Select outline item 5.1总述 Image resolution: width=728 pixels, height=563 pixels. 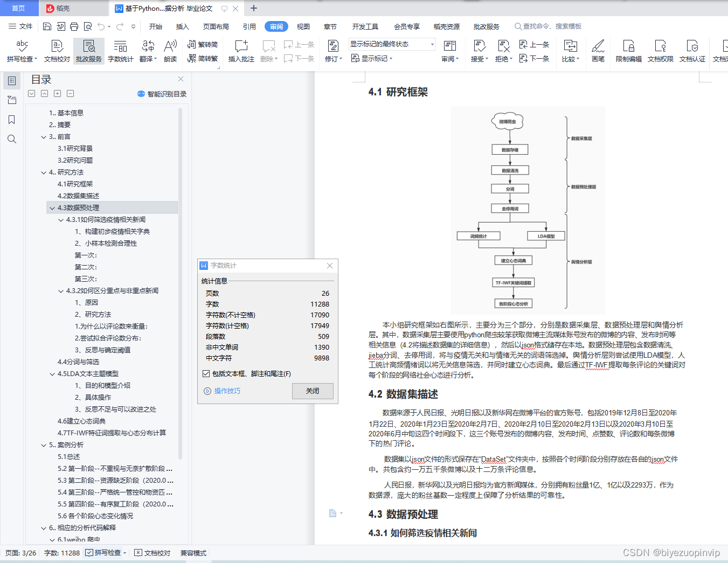(x=69, y=457)
